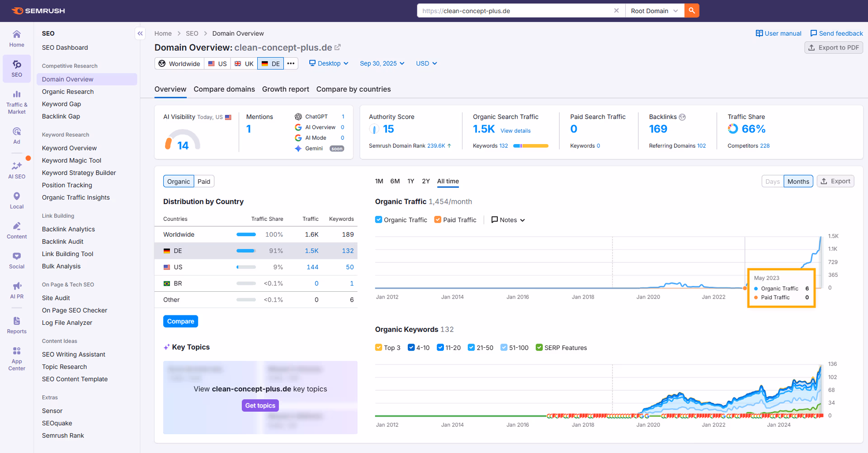Switch to the Compare domains tab
The width and height of the screenshot is (868, 453).
pos(224,89)
